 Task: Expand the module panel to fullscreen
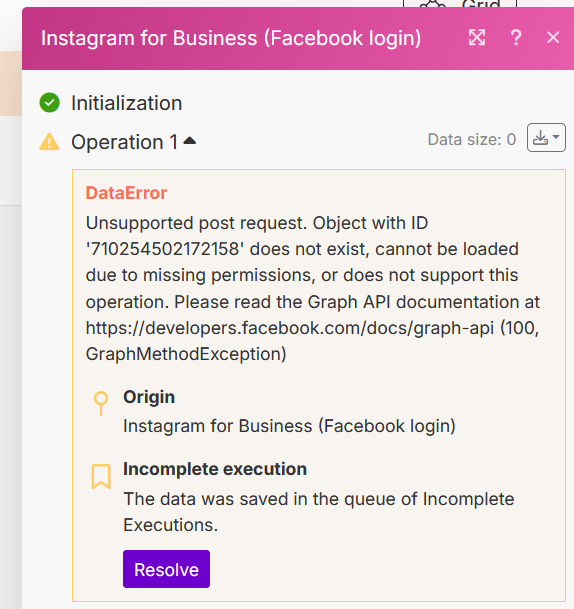[477, 38]
